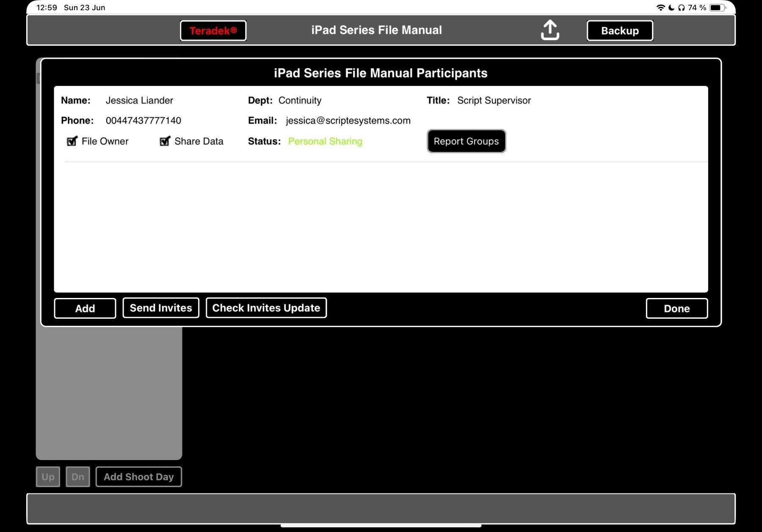Screen dimensions: 762x532
Task: Open Report Groups for Jessica Liander
Action: click(466, 141)
